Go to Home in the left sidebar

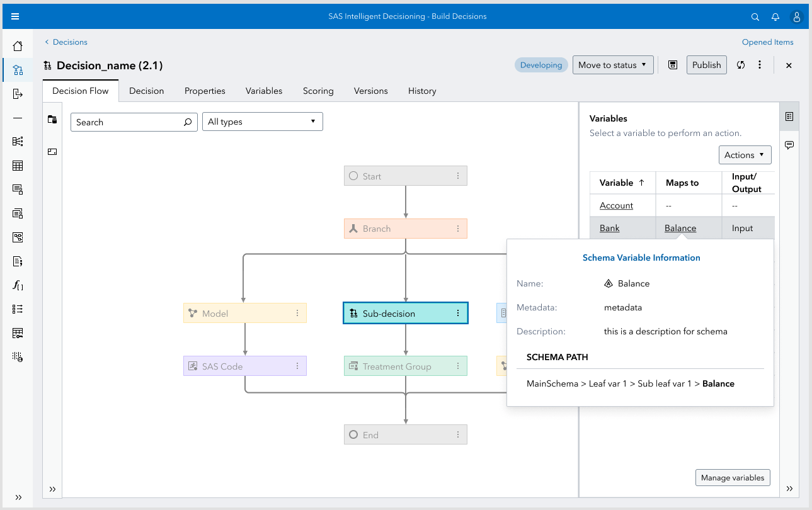pos(18,46)
